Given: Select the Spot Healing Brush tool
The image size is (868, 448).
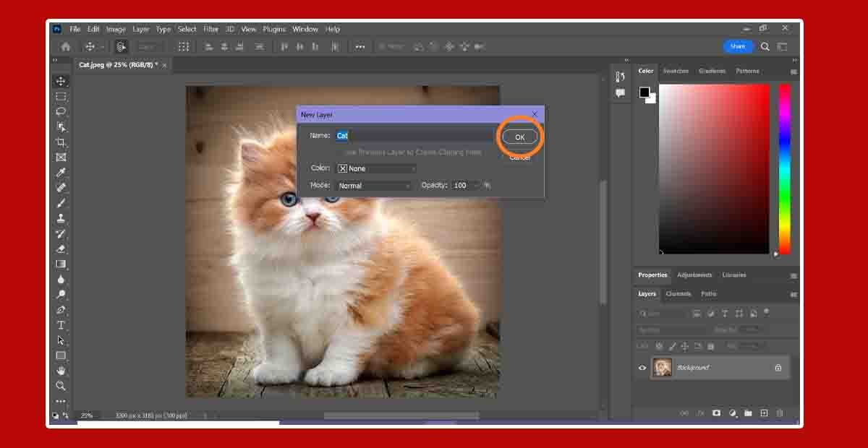Looking at the screenshot, I should click(61, 188).
